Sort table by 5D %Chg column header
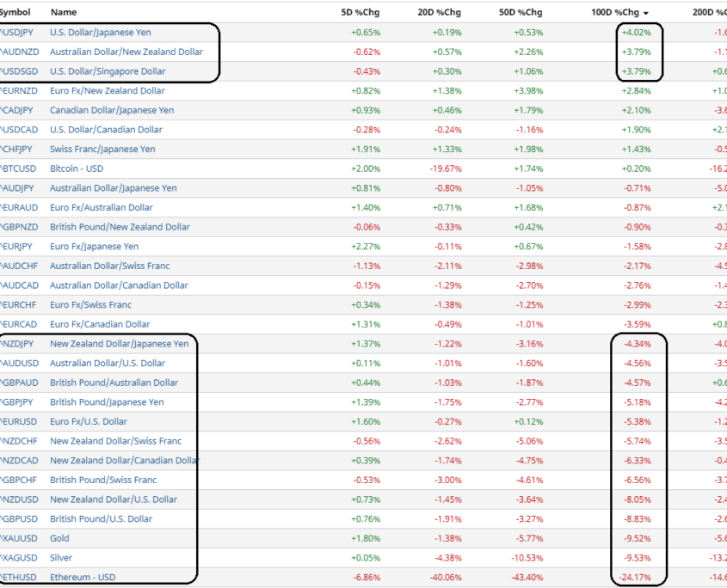The height and width of the screenshot is (588, 727). coord(360,12)
